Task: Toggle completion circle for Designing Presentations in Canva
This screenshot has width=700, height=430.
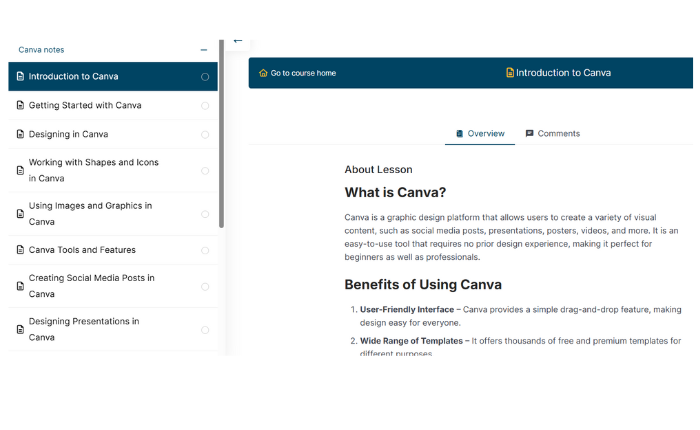Action: click(205, 330)
